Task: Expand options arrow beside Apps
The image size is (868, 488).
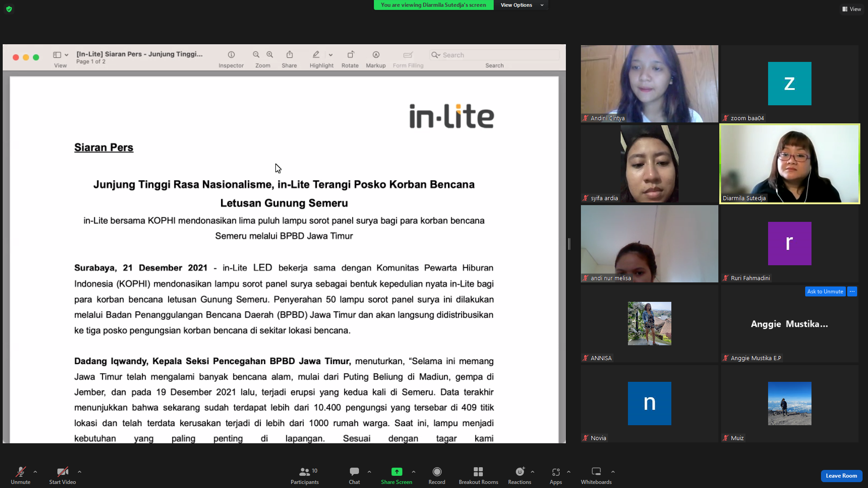Action: 569,472
